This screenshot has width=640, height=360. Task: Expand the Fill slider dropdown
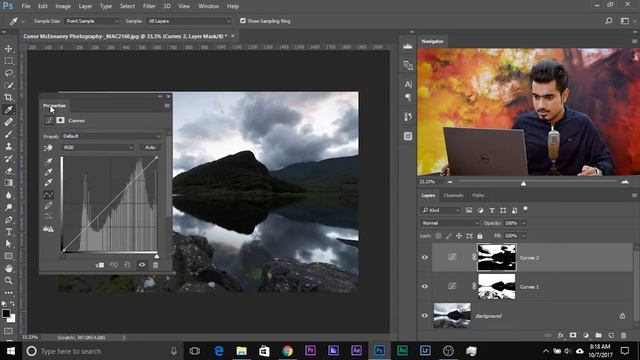click(x=524, y=236)
